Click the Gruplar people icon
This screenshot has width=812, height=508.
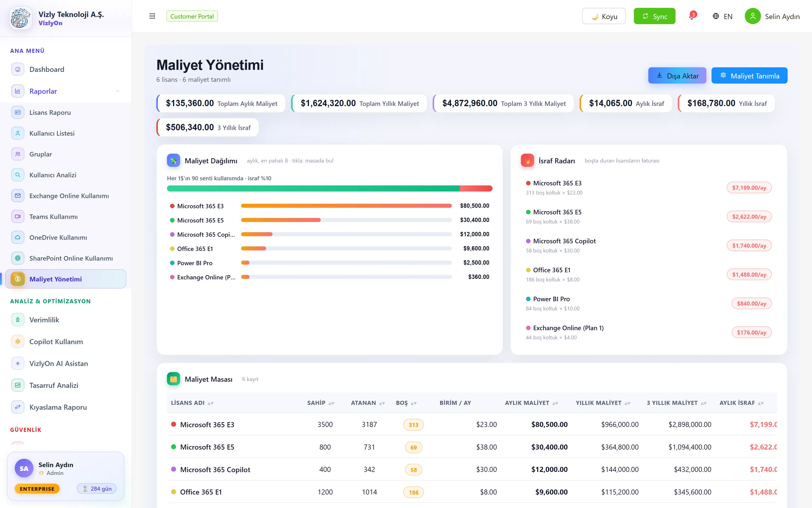click(x=18, y=154)
